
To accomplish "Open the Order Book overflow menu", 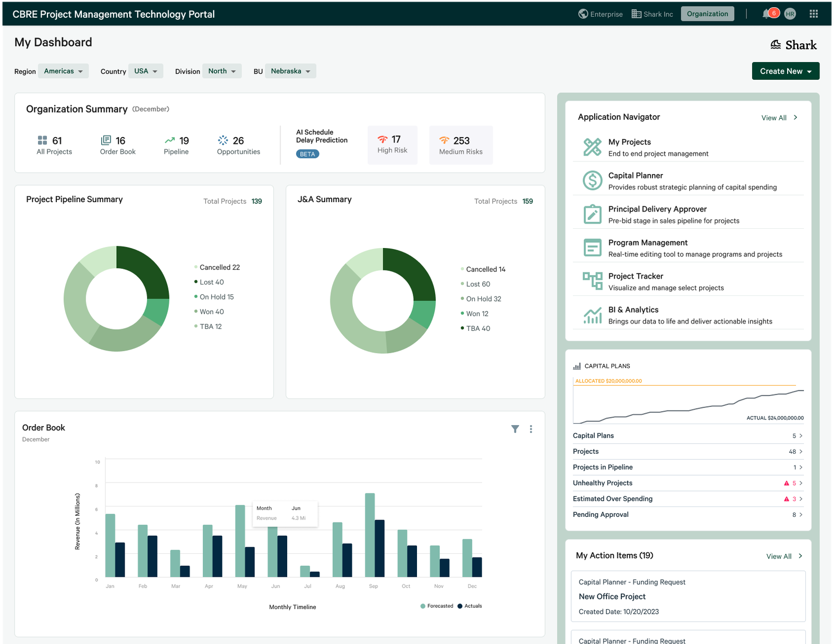I will pyautogui.click(x=531, y=429).
